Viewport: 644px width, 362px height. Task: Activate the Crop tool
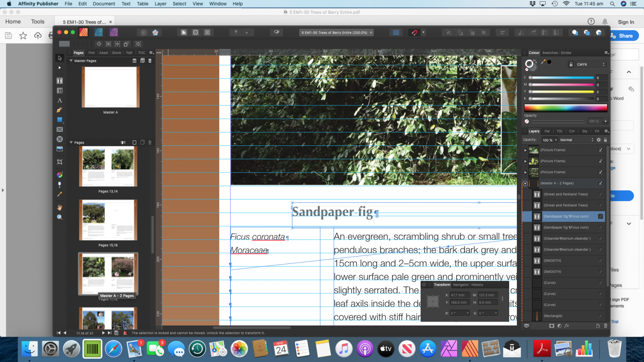[x=60, y=162]
